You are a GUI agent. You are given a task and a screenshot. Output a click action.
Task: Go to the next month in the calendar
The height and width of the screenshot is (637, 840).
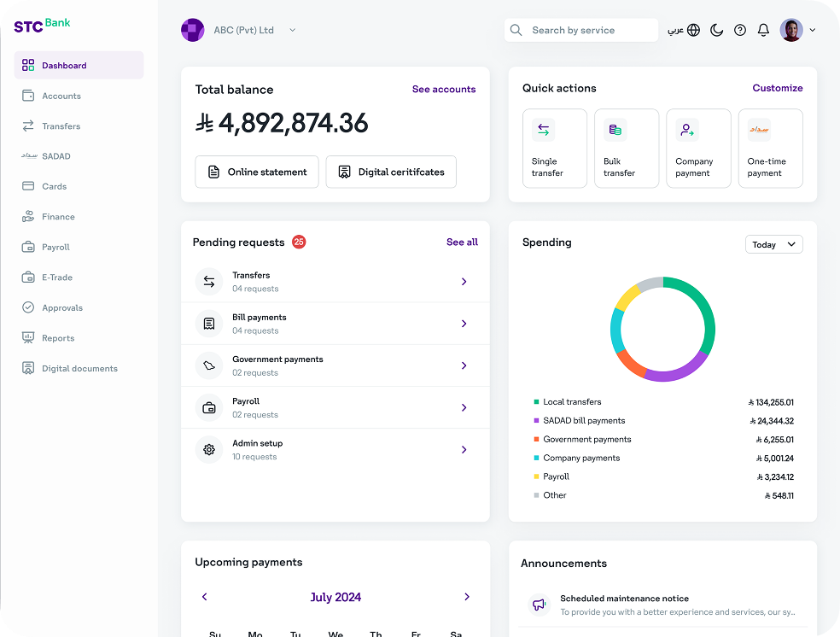tap(466, 597)
